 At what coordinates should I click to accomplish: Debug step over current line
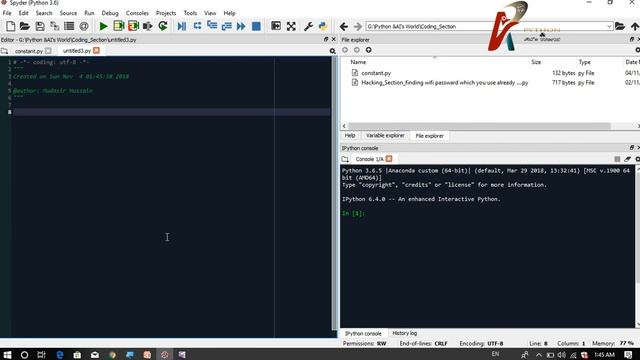(197, 26)
